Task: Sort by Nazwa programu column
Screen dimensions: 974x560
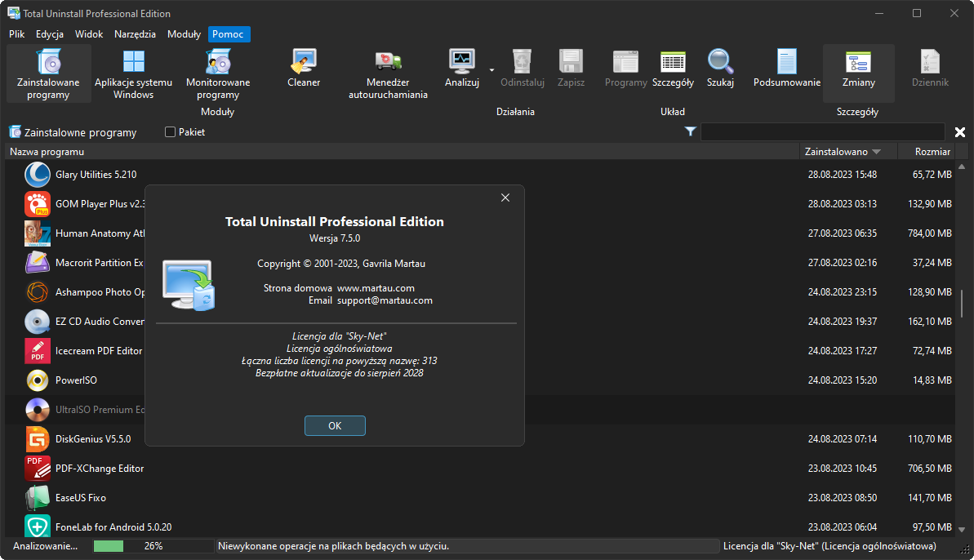Action: pyautogui.click(x=402, y=152)
